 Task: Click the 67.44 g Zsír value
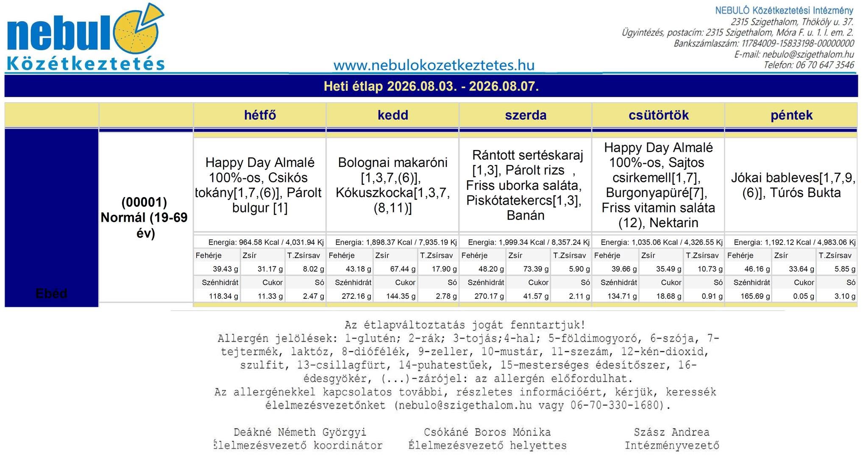click(403, 269)
